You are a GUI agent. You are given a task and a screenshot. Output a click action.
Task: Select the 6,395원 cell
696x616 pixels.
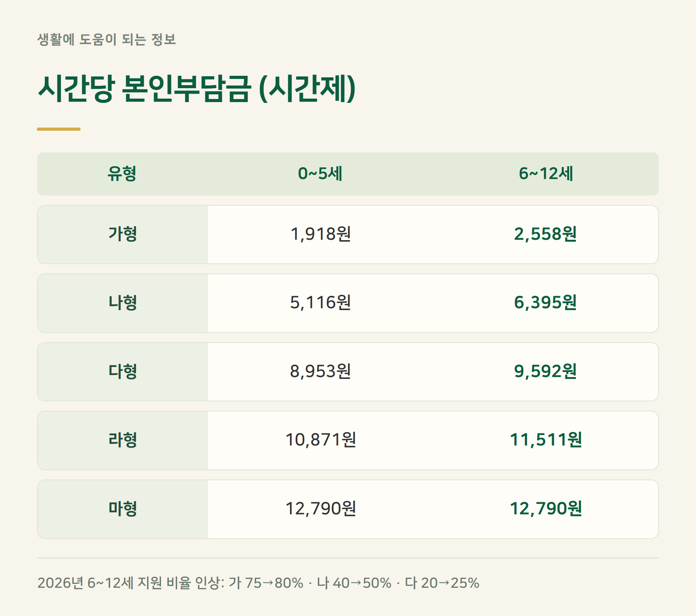tap(546, 303)
